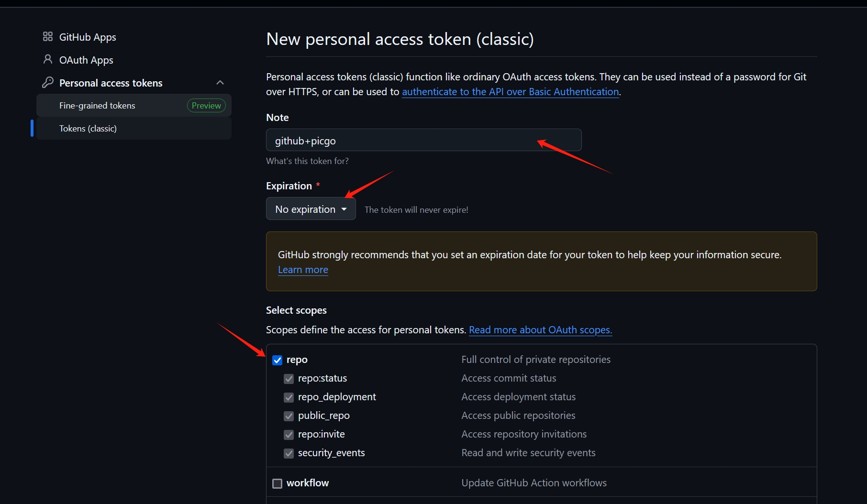This screenshot has height=504, width=867.
Task: Click Learn more about expiration
Action: (303, 270)
